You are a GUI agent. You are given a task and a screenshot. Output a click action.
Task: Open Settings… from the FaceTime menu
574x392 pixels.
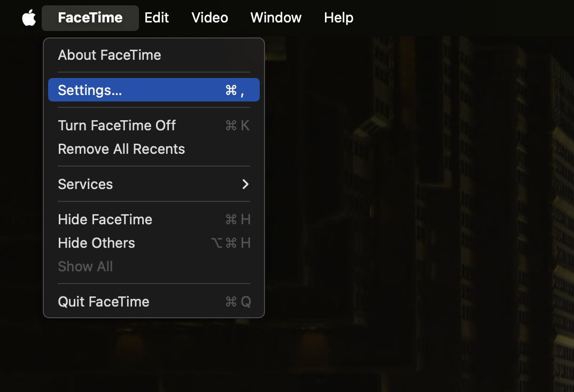coord(90,90)
